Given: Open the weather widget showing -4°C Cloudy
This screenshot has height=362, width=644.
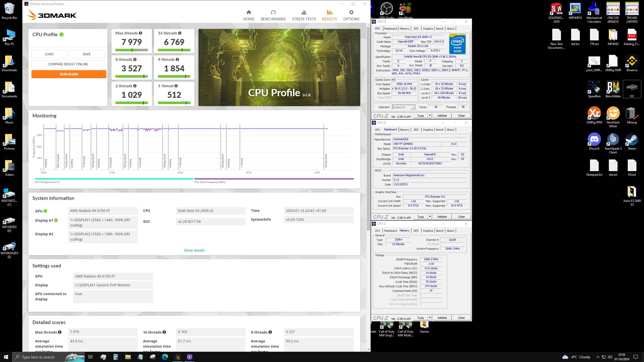Looking at the screenshot, I should (576, 357).
